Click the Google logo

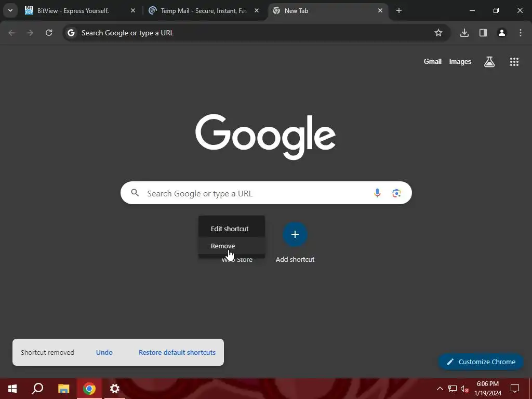coord(265,137)
